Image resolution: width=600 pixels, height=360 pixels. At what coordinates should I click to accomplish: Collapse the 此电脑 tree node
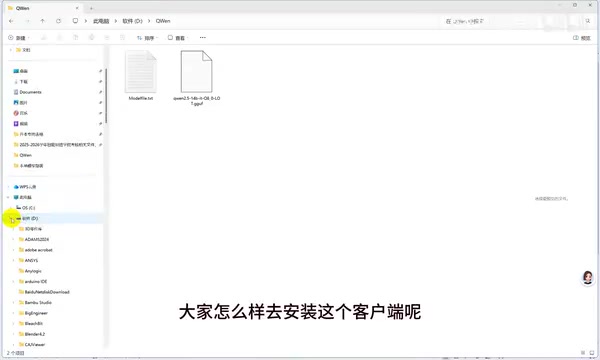point(9,197)
